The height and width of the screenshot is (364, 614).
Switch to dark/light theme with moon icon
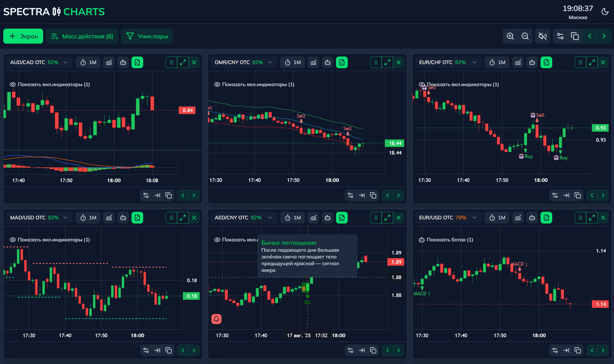(605, 12)
